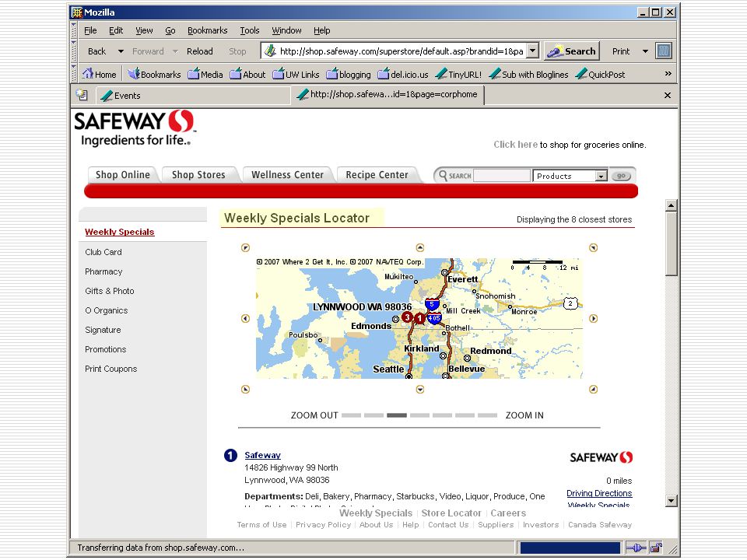The image size is (747, 560).
Task: Click the online/offline plug icon in status bar
Action: point(636,548)
